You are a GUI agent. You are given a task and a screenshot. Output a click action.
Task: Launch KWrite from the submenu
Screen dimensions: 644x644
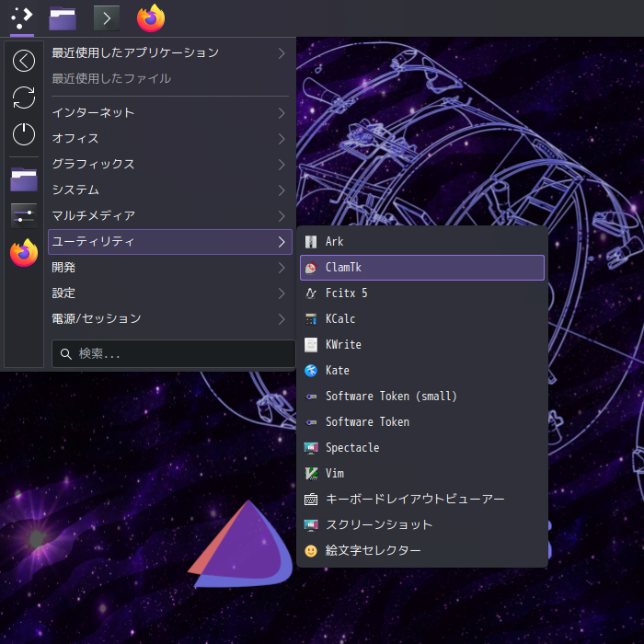[x=422, y=345]
